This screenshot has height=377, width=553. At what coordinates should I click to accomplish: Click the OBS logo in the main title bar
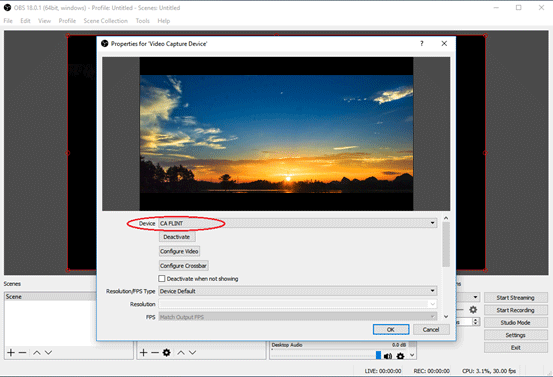coord(7,7)
